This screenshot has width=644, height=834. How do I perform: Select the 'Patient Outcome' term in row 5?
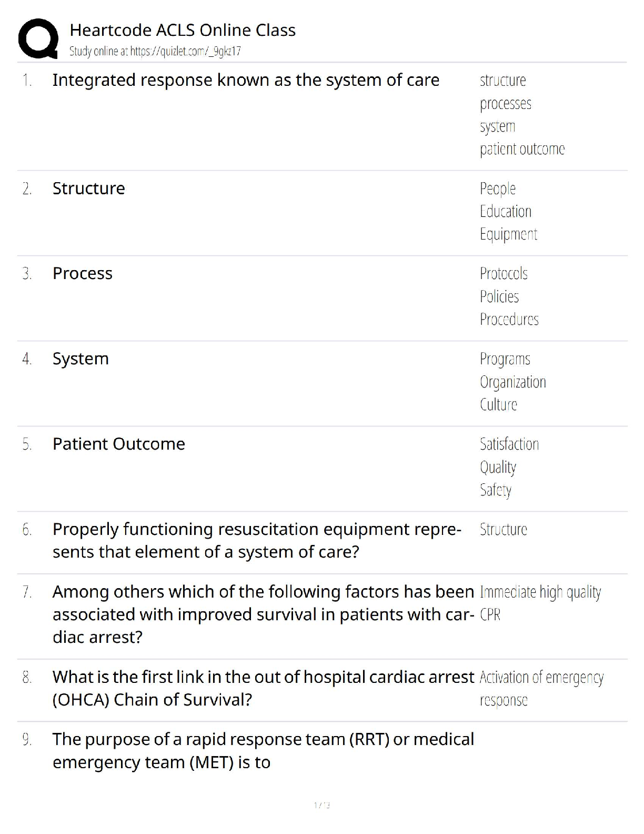(119, 444)
